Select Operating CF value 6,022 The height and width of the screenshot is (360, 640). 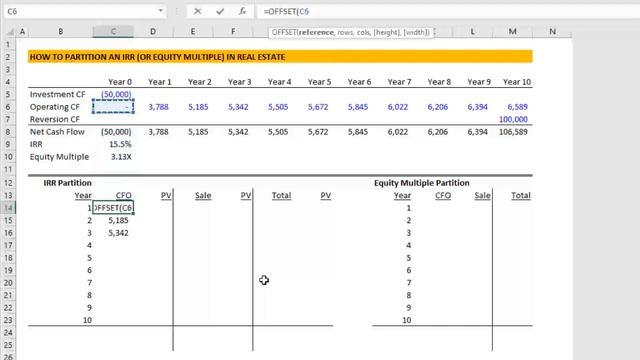pos(398,107)
